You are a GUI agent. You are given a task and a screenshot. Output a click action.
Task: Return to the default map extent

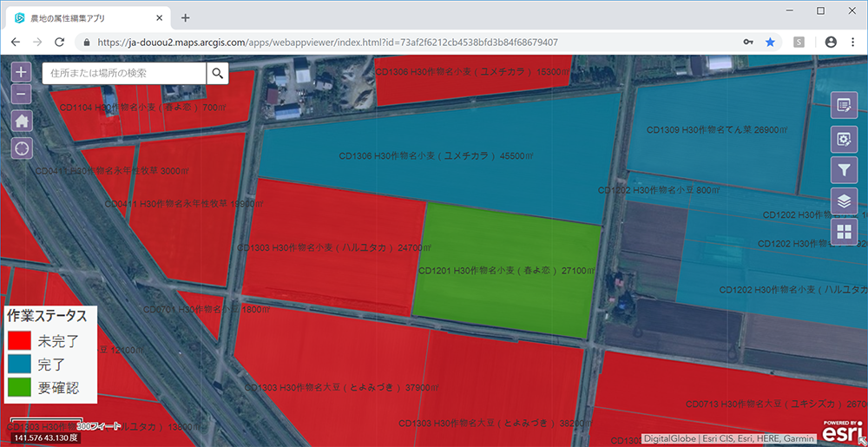point(22,121)
